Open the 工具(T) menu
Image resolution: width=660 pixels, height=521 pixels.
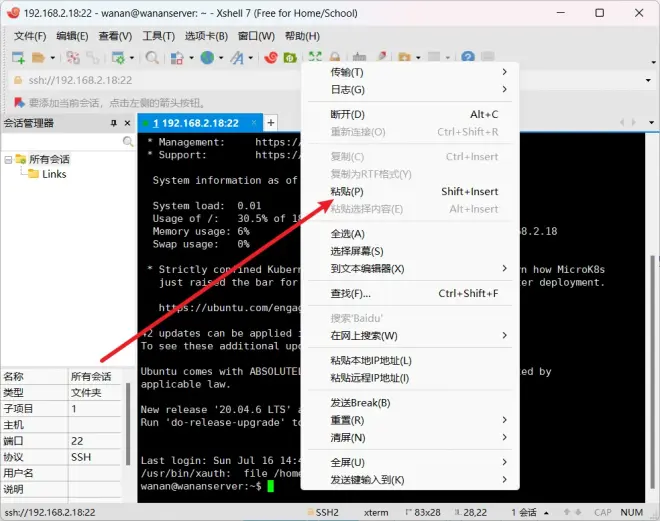click(158, 36)
